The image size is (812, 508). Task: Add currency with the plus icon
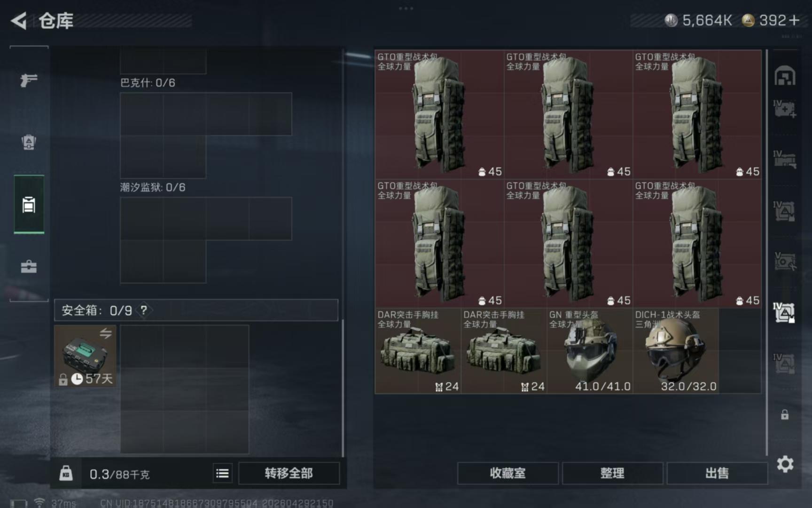[x=794, y=20]
